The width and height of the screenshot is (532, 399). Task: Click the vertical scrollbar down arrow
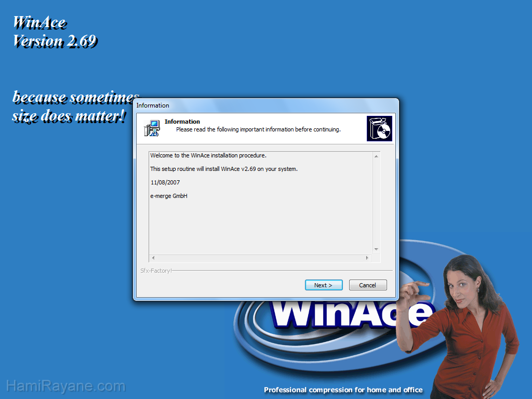pos(376,249)
